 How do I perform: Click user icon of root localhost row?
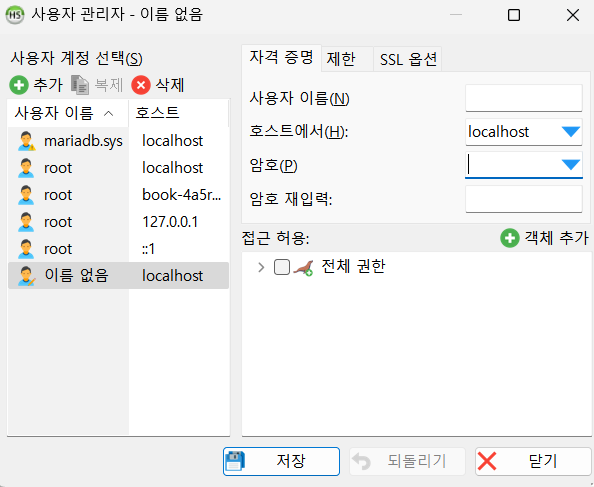pyautogui.click(x=26, y=168)
